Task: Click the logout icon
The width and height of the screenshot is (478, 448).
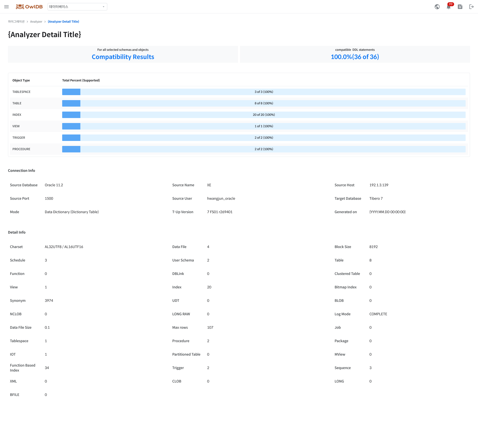Action: point(471,7)
